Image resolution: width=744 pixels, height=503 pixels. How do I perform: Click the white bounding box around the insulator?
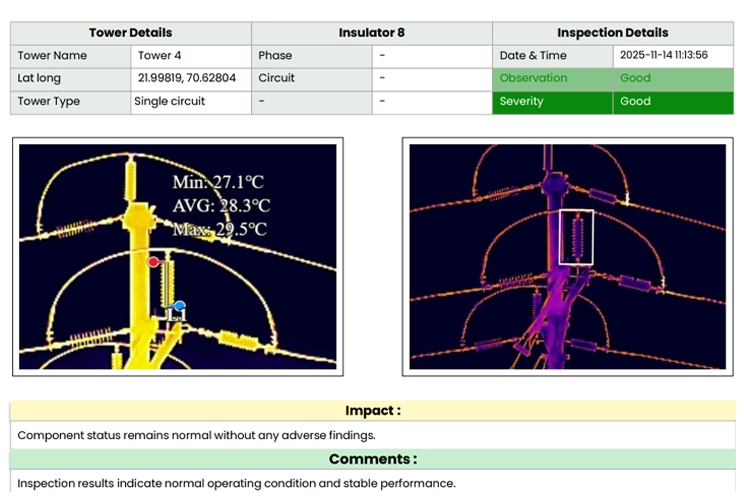(x=576, y=237)
